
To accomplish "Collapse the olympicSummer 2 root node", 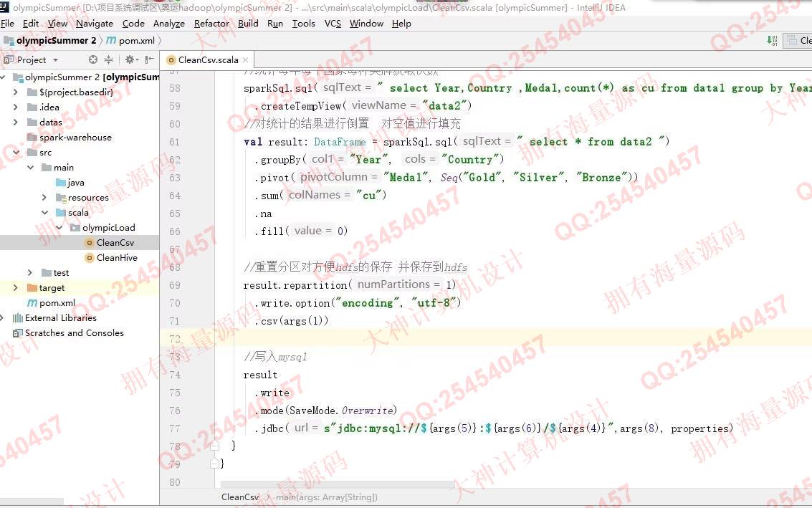I will tap(3, 77).
